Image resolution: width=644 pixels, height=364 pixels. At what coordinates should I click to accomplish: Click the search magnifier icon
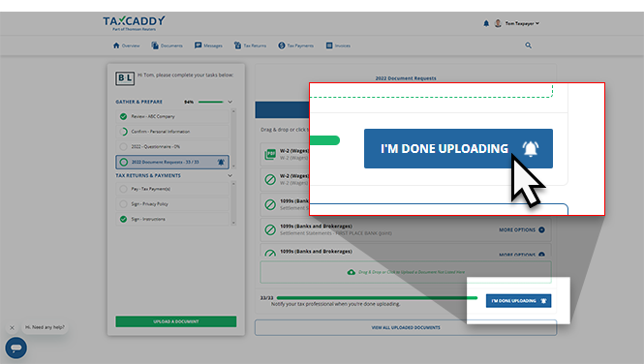[528, 45]
